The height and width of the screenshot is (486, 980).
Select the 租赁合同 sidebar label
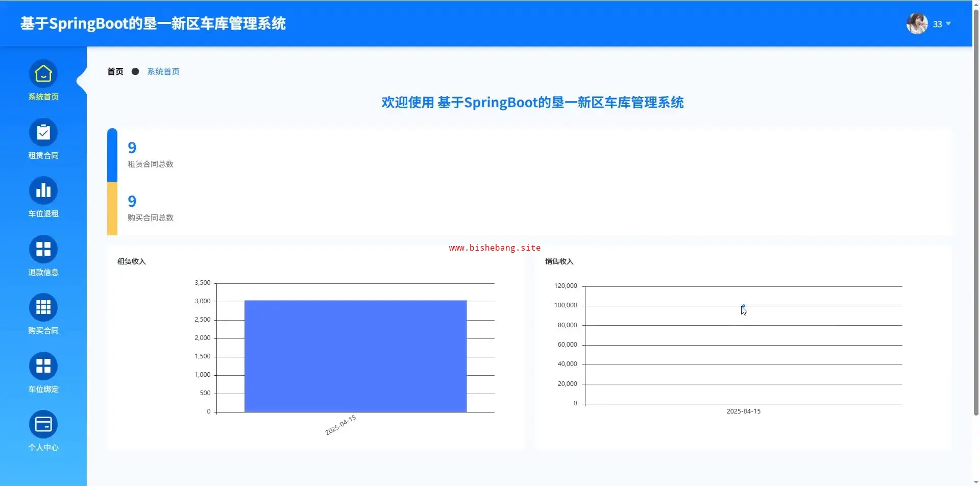pyautogui.click(x=43, y=156)
